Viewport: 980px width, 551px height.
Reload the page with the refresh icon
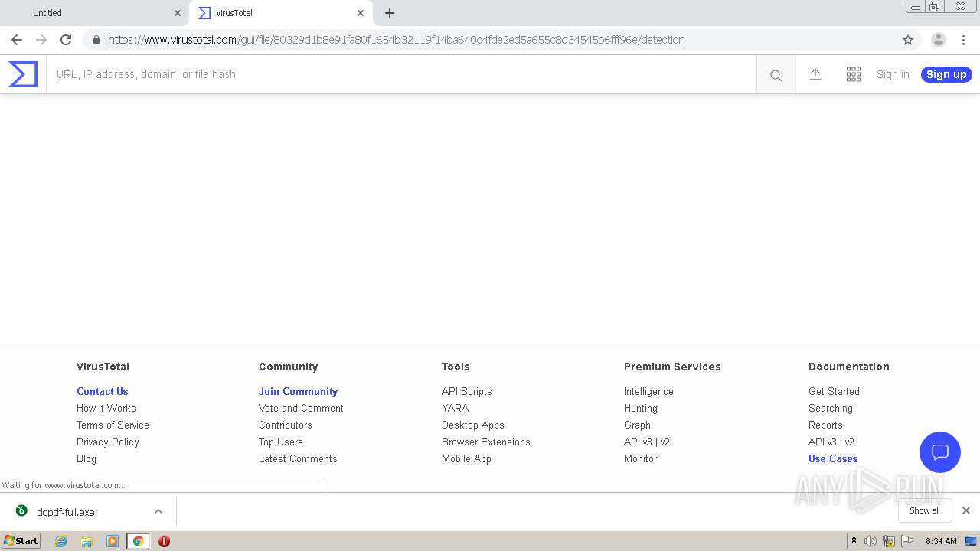pos(66,40)
